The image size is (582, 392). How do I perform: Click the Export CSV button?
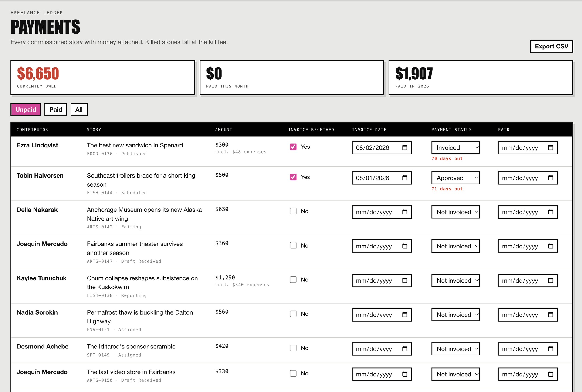tap(552, 46)
